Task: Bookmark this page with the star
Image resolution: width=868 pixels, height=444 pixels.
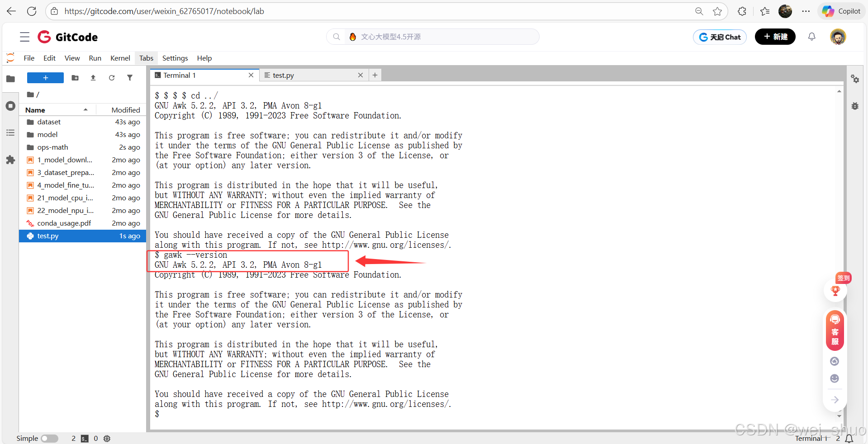Action: click(717, 11)
